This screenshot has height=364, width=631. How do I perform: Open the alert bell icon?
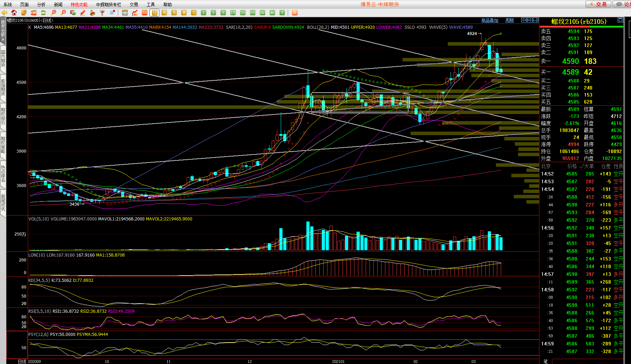93,13
